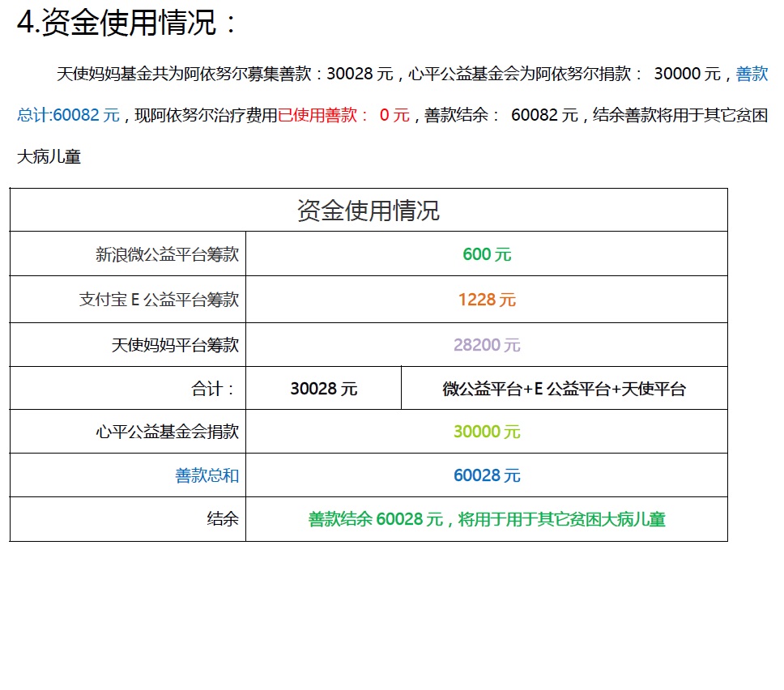
Task: Click the total cell '30028 元' in table
Action: (324, 389)
